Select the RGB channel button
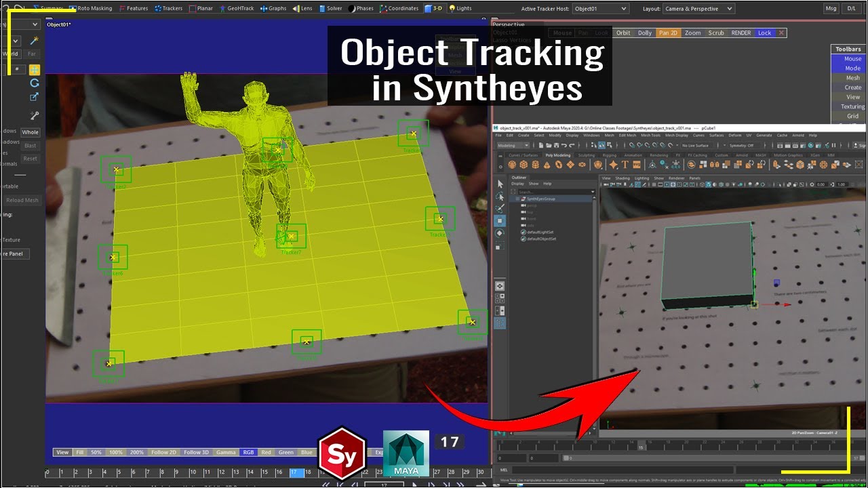 248,452
